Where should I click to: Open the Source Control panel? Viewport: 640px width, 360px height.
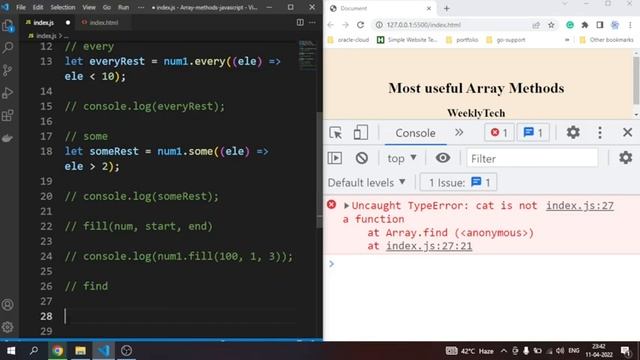tap(8, 70)
